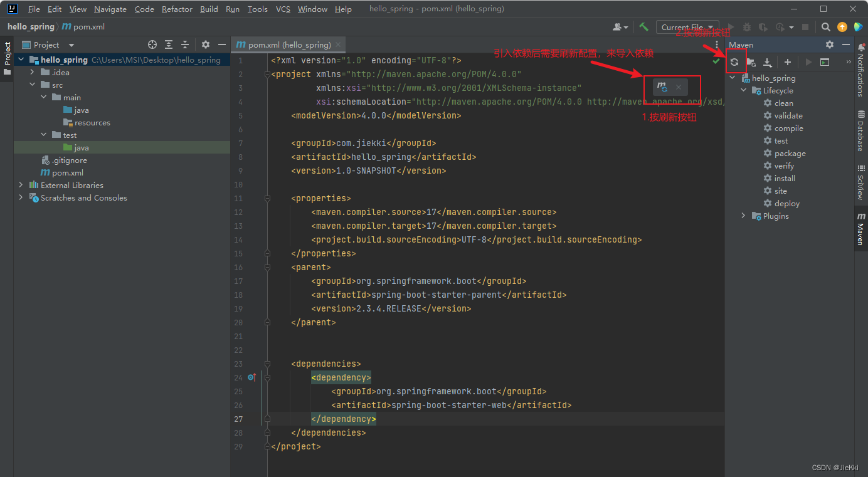Open Project panel options gear
Viewport: 868px width, 477px height.
206,45
